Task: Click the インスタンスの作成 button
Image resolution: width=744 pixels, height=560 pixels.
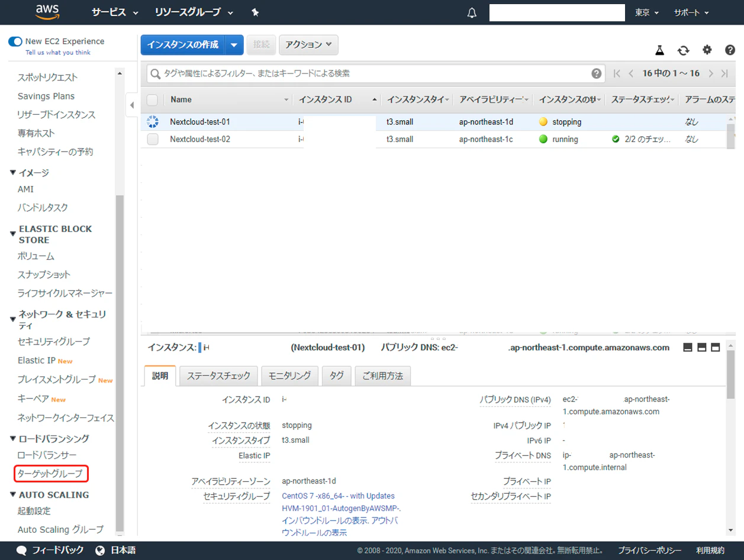Action: (183, 44)
